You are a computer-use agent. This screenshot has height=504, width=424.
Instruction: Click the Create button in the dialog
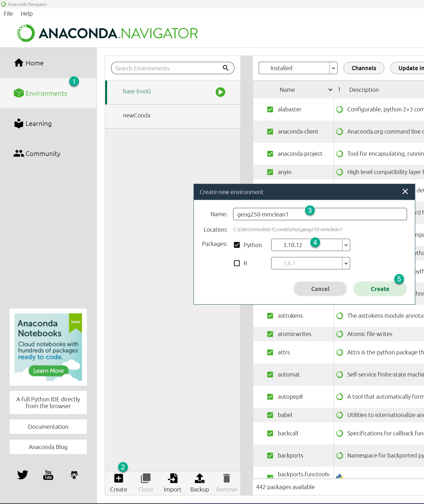(x=380, y=289)
